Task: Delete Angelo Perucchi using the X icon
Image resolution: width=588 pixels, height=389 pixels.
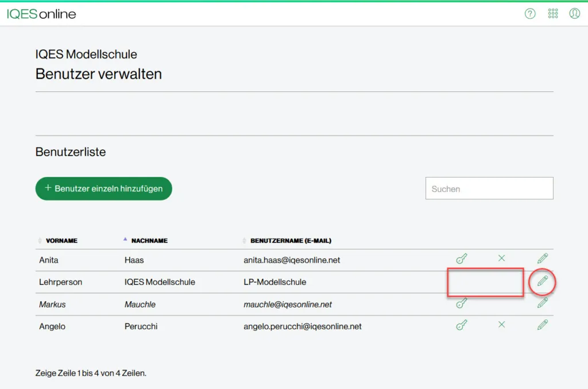Action: (x=501, y=325)
